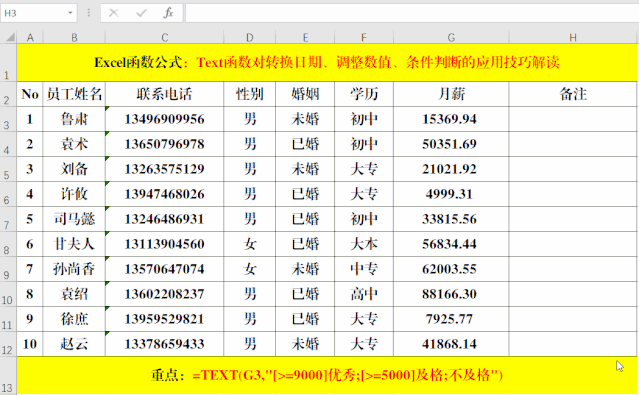The image size is (639, 395).
Task: Click the 学历 header cell
Action: pos(364,94)
